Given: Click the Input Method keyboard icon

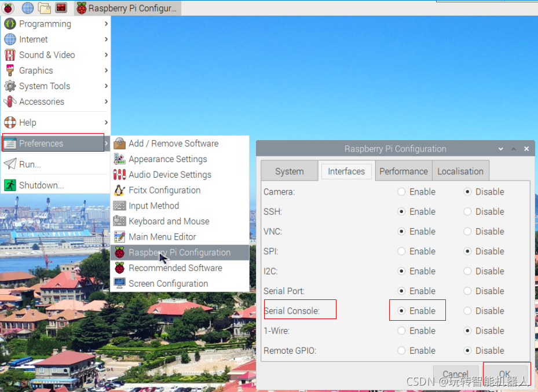Looking at the screenshot, I should click(119, 206).
